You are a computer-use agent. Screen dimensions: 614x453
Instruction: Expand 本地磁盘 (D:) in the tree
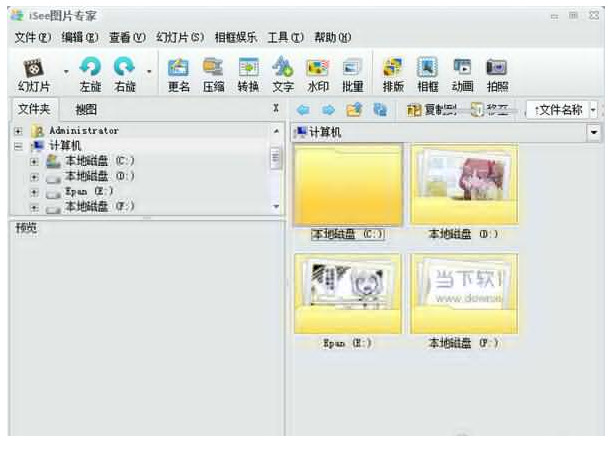coord(34,177)
